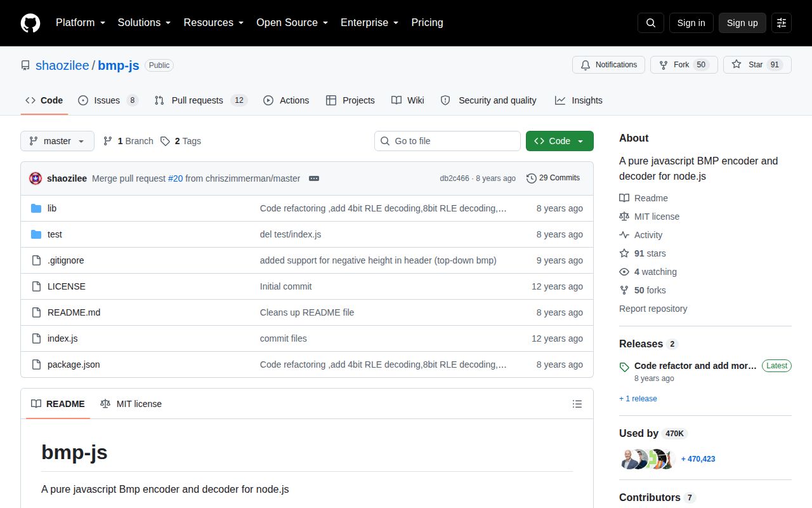
Task: Open the shaozilee owner link
Action: [62, 65]
